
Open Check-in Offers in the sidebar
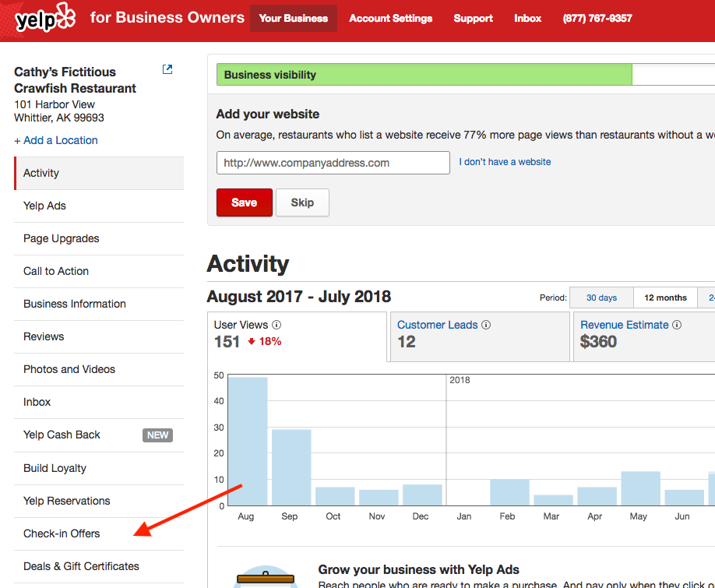tap(99, 533)
